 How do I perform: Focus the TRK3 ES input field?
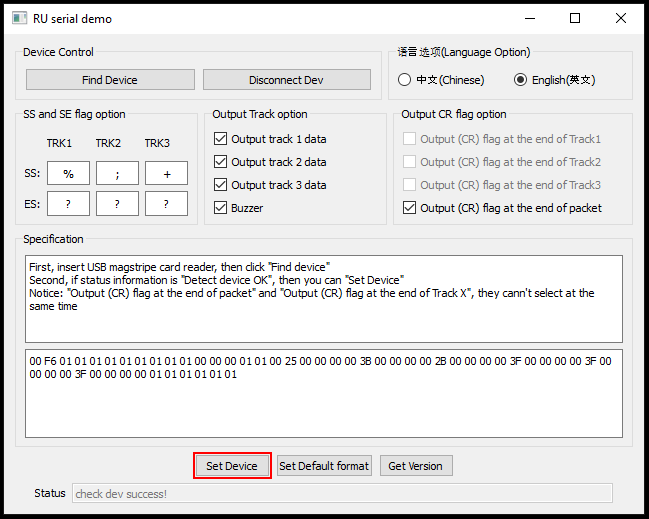[166, 204]
